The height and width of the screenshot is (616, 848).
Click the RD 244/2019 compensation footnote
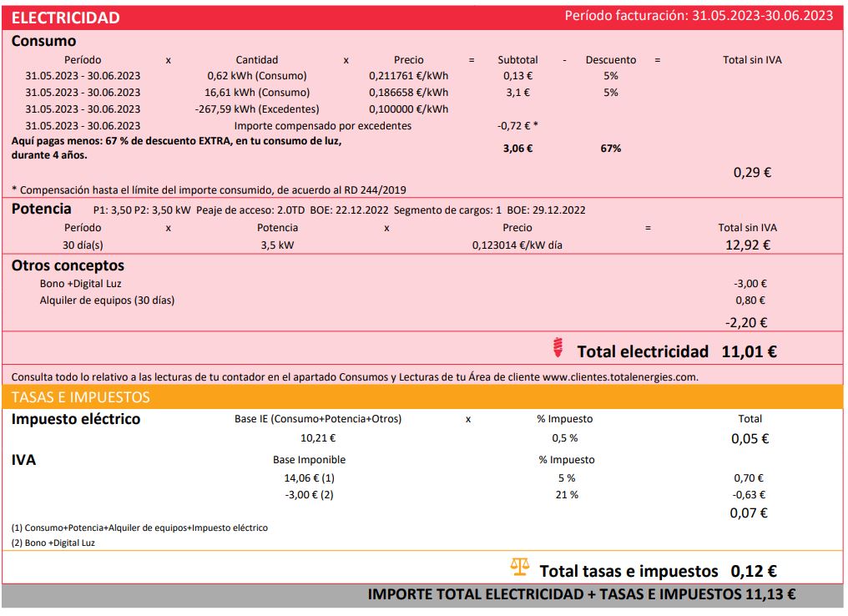(x=209, y=189)
